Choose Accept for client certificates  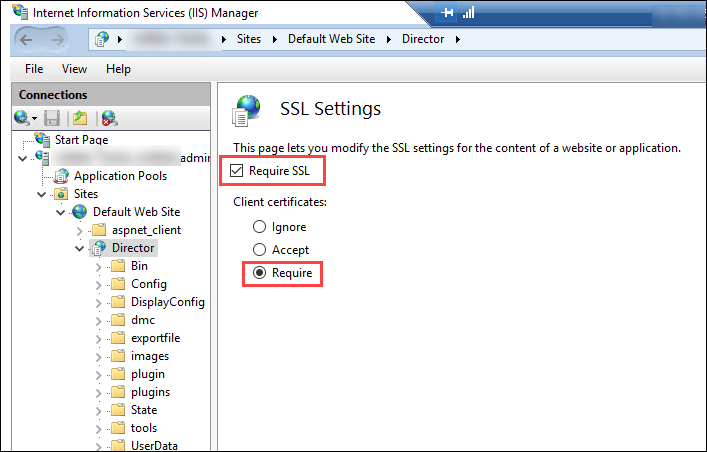(x=260, y=250)
